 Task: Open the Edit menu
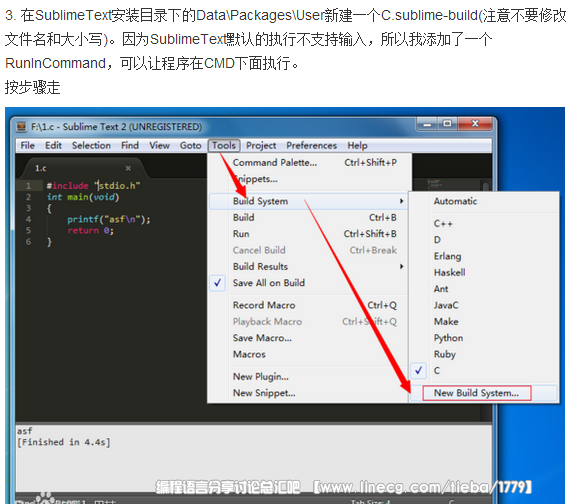53,145
